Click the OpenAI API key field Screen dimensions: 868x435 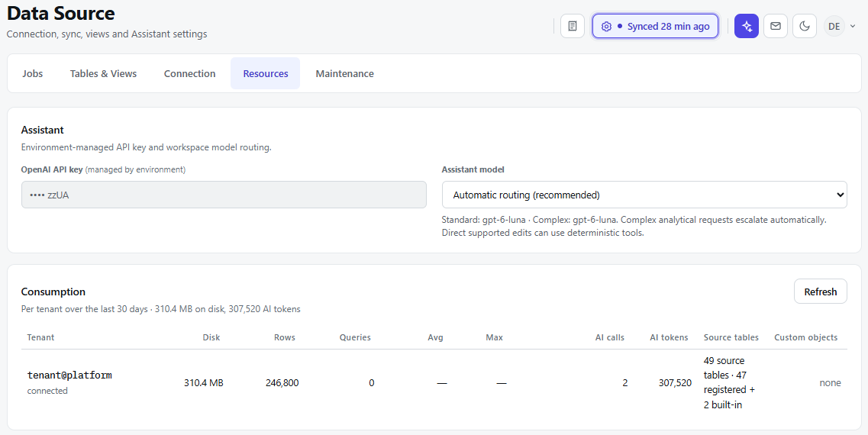pos(224,195)
